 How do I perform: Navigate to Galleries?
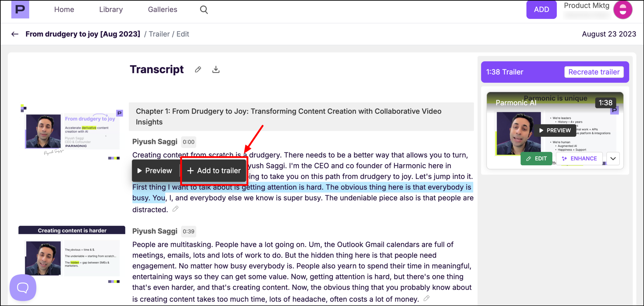point(162,10)
